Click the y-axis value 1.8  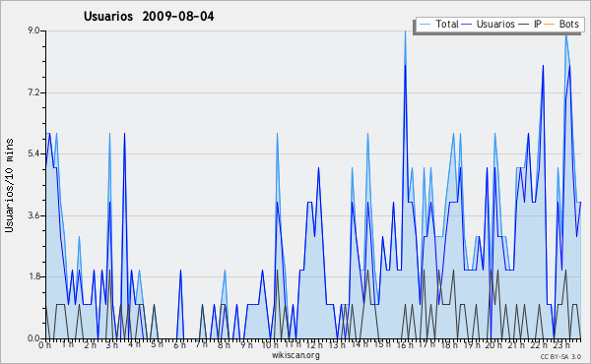click(33, 277)
